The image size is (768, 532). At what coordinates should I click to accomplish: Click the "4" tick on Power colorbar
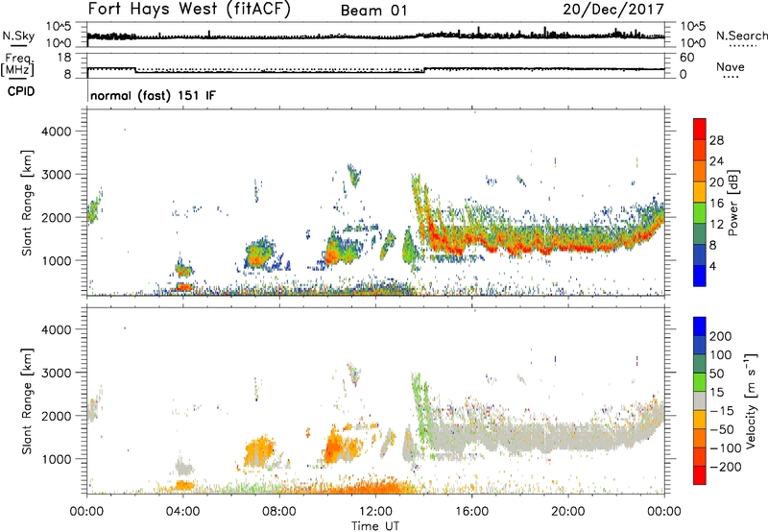pyautogui.click(x=712, y=266)
